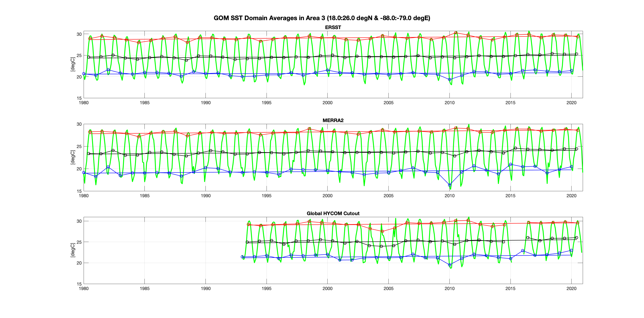Click the blue marker at 1980 in ERSST plot
The width and height of the screenshot is (644, 318).
(84, 74)
